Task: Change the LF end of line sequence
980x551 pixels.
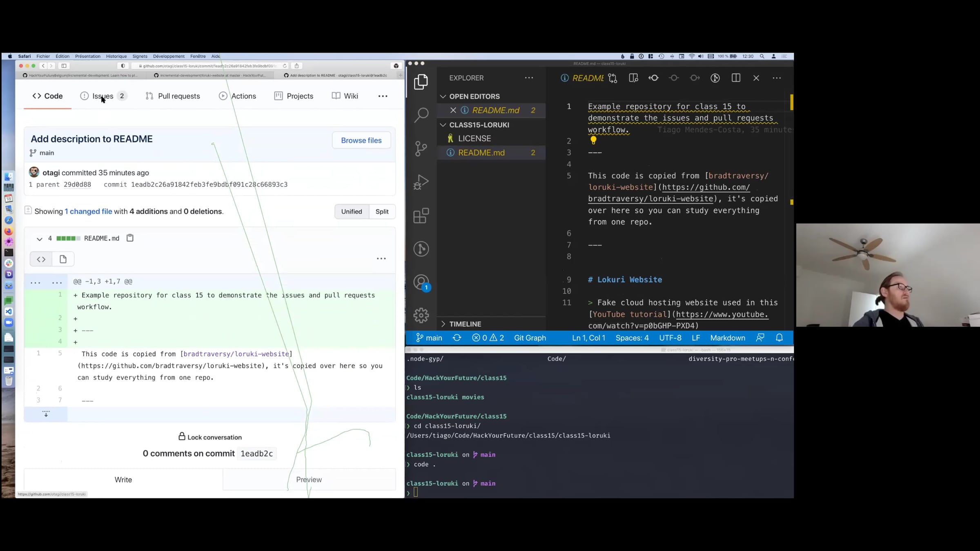Action: 696,338
